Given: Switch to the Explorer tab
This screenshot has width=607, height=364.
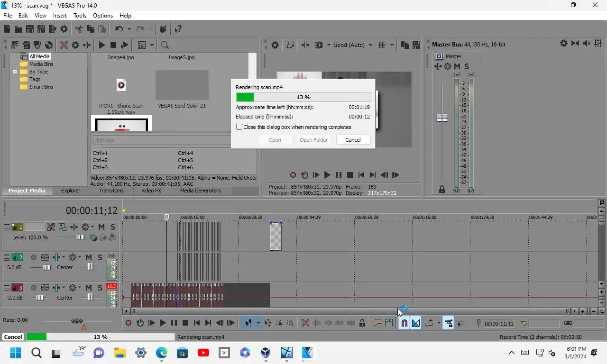Looking at the screenshot, I should pos(70,191).
